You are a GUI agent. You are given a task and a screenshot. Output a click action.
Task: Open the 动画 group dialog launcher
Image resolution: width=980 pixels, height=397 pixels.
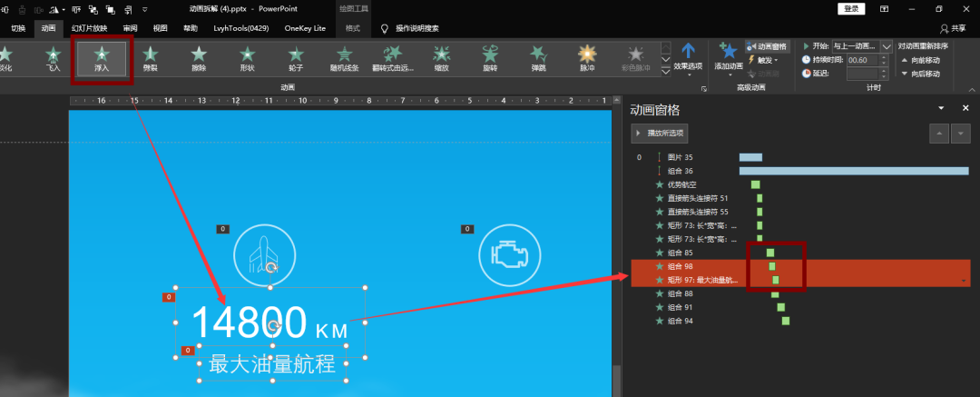(704, 89)
